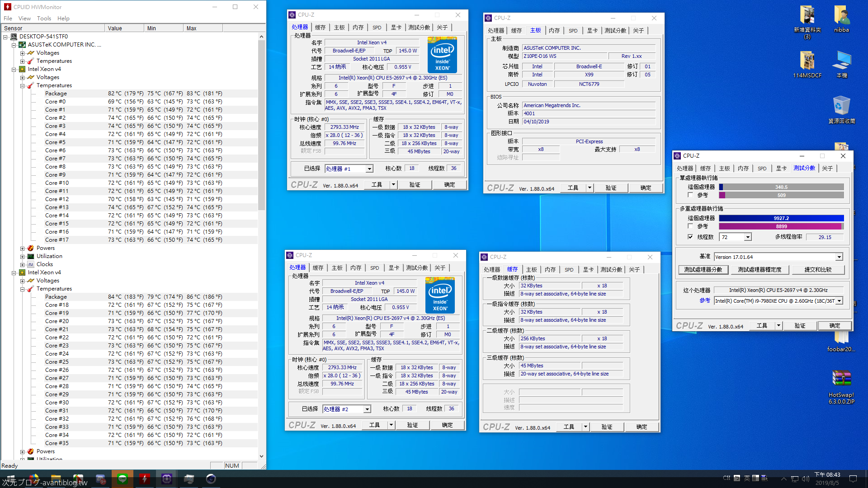Image resolution: width=868 pixels, height=488 pixels.
Task: Click the title icon of CPU-Z 处理器 #1 window
Action: click(x=292, y=15)
